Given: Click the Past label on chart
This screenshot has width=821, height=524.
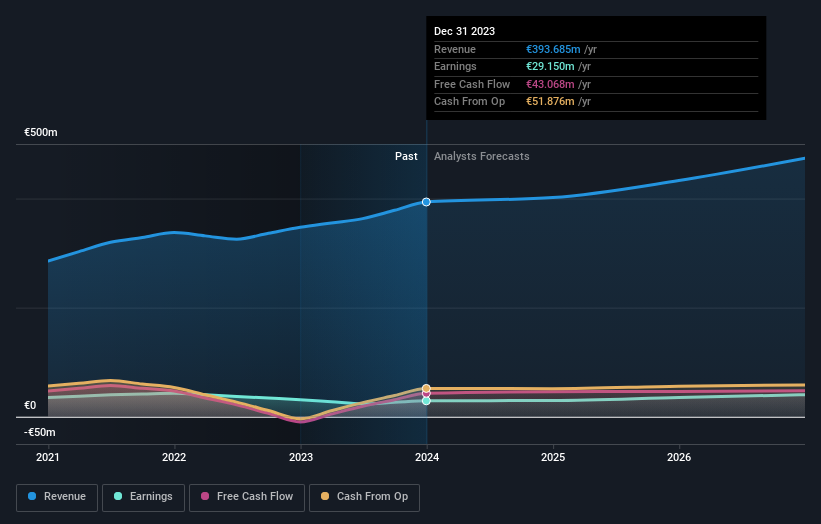Looking at the screenshot, I should (x=406, y=157).
